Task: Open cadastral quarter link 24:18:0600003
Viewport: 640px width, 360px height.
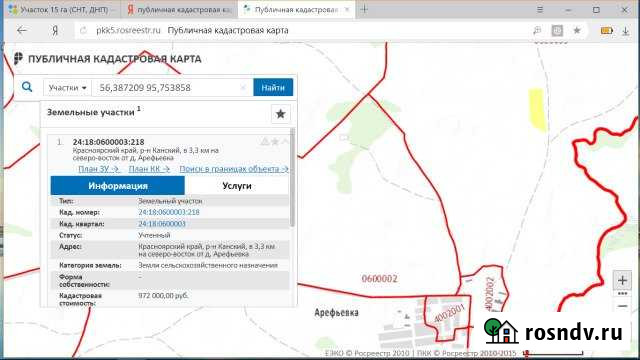Action: [162, 224]
